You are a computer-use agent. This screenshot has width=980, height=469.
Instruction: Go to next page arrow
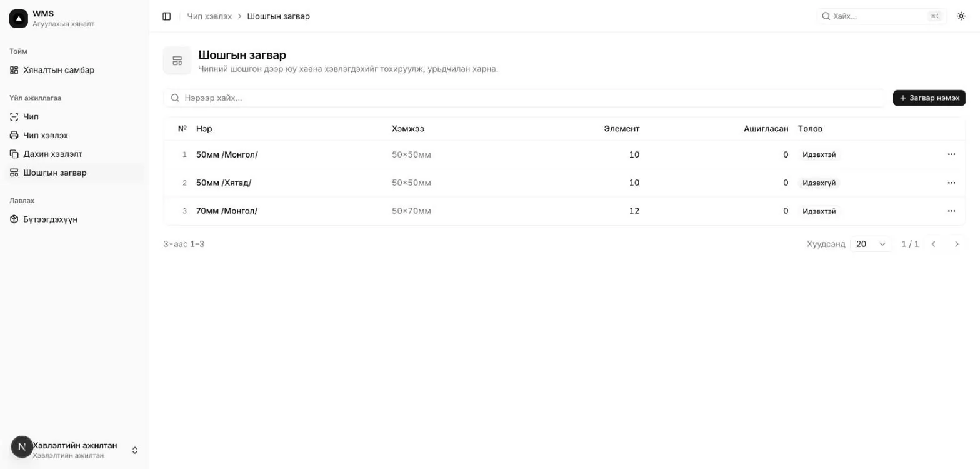[x=956, y=244]
